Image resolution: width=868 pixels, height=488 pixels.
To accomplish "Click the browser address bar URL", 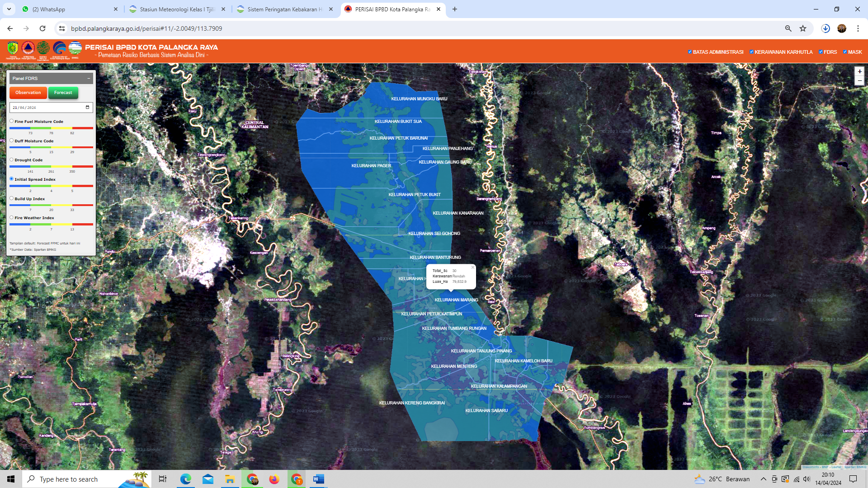I will (146, 28).
